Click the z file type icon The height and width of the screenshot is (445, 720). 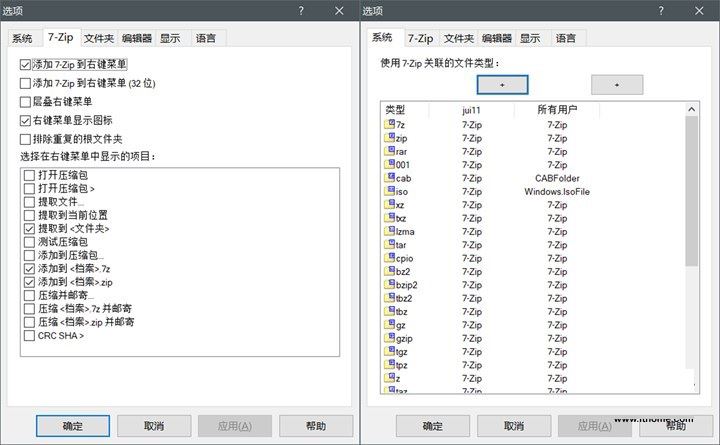pos(389,377)
